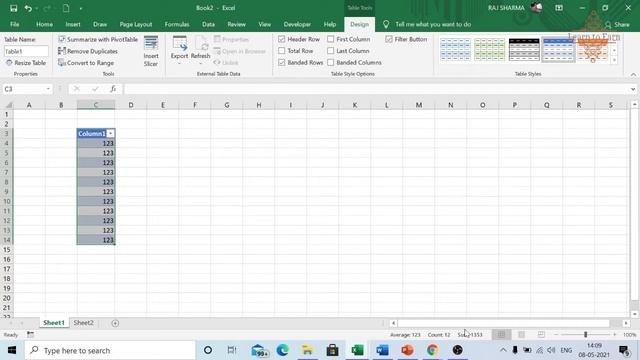Open the Column1 filter dropdown
This screenshot has width=640, height=360.
pos(111,133)
